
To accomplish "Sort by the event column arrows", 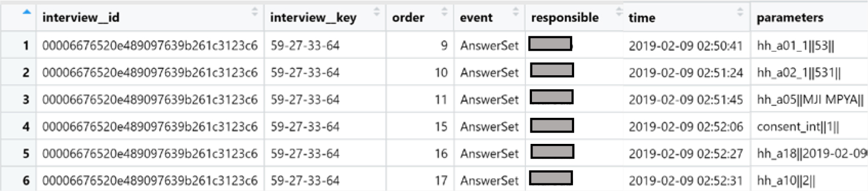I will coord(516,12).
